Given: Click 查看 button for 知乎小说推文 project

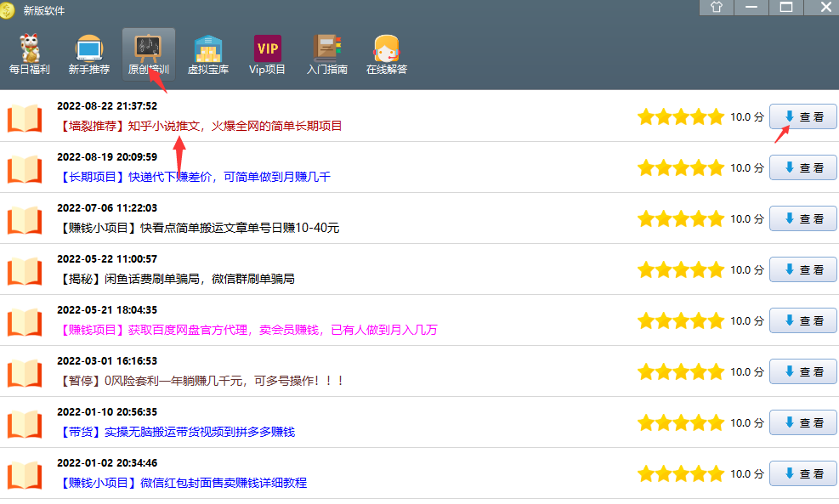Looking at the screenshot, I should (x=803, y=117).
